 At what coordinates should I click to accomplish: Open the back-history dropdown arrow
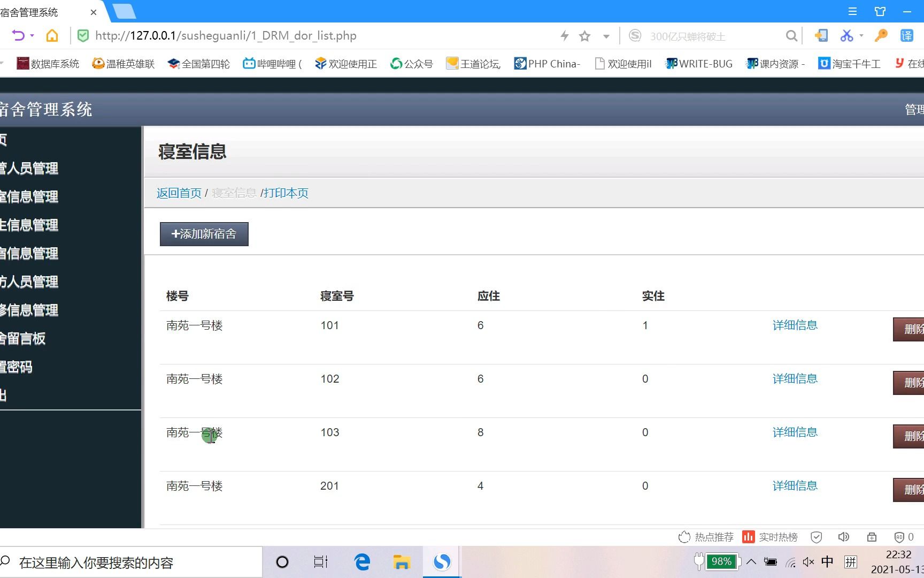tap(32, 36)
